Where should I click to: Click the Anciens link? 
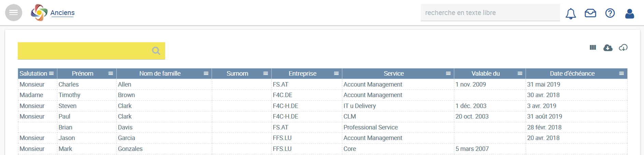click(x=62, y=13)
